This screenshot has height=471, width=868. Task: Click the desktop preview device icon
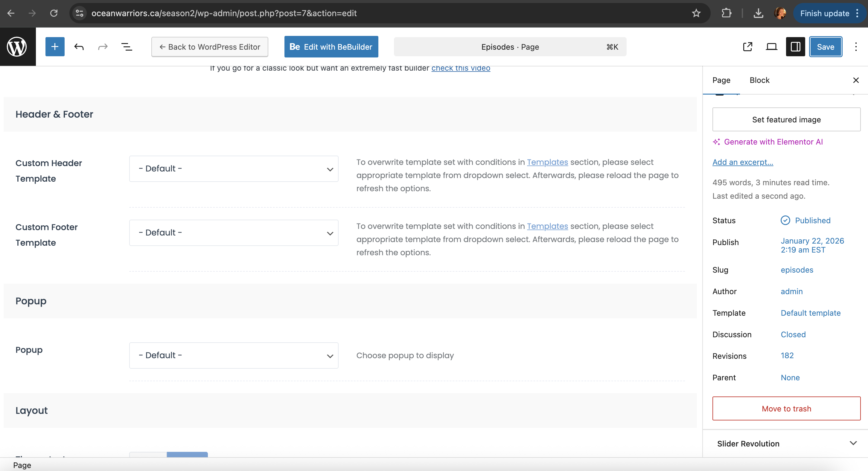771,46
